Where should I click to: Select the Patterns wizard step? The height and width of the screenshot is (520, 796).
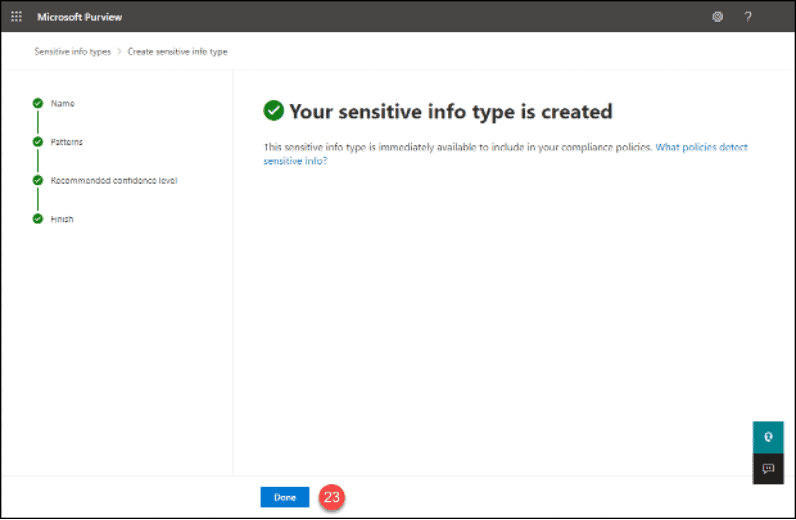(x=67, y=142)
